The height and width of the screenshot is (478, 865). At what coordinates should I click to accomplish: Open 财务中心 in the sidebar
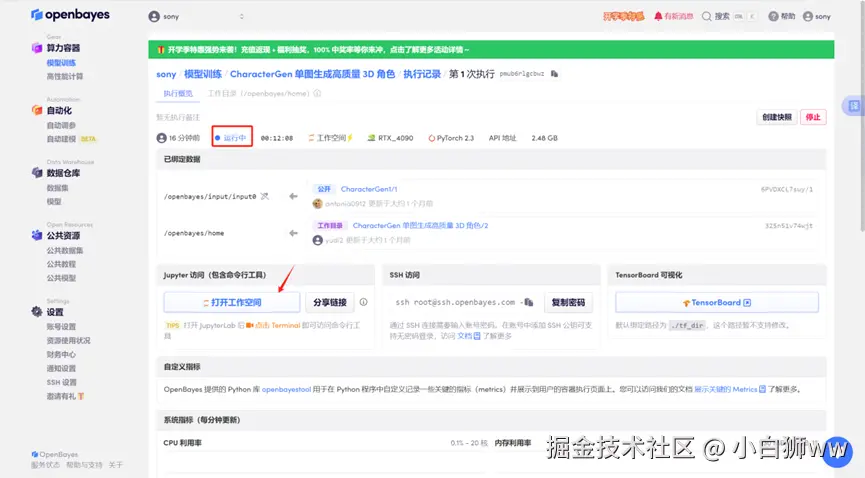(x=61, y=354)
